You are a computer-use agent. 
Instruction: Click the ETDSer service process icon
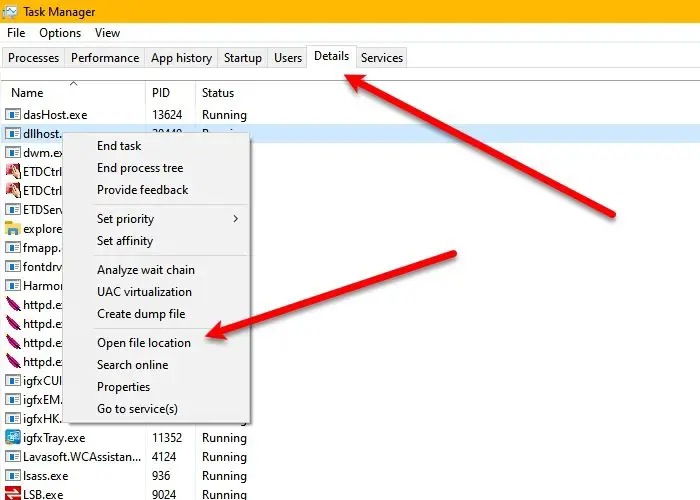tap(13, 209)
